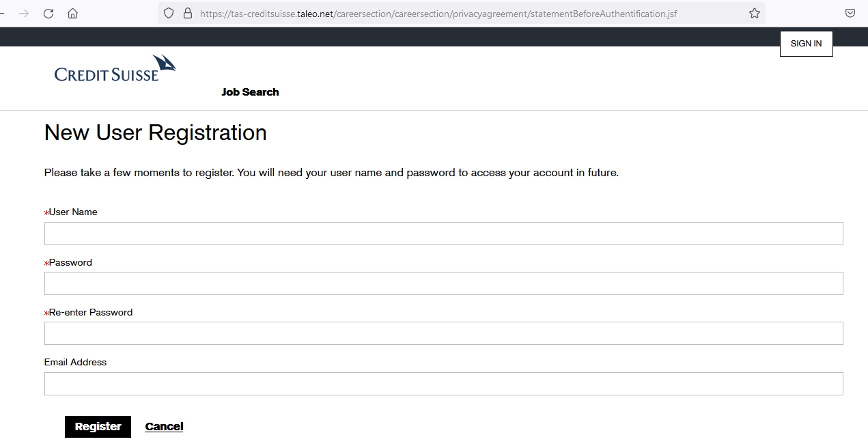Go to the browser home page

pos(72,13)
